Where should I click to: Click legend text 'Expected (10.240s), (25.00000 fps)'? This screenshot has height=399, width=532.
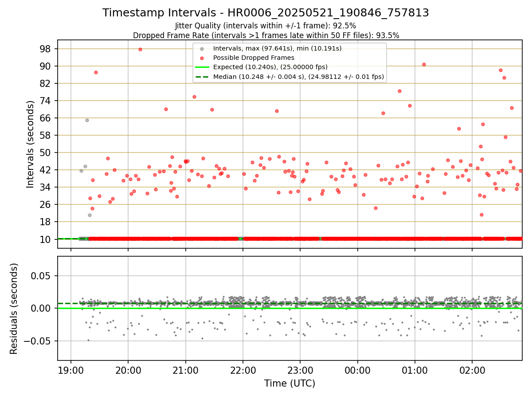tap(270, 67)
